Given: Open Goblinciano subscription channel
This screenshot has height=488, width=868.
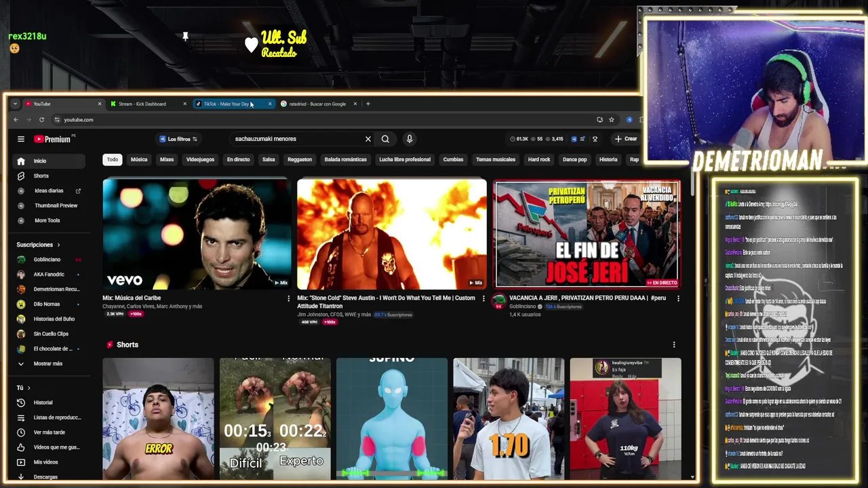Looking at the screenshot, I should click(x=49, y=260).
